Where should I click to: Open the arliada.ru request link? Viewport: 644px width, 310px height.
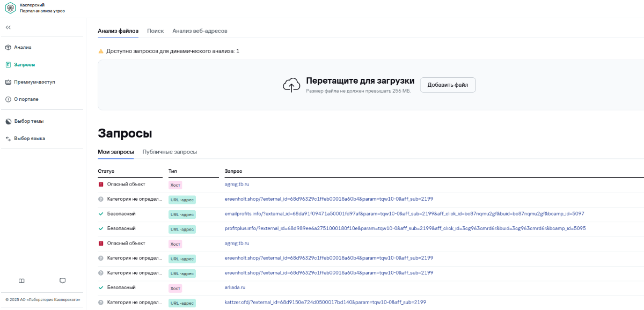click(x=235, y=287)
